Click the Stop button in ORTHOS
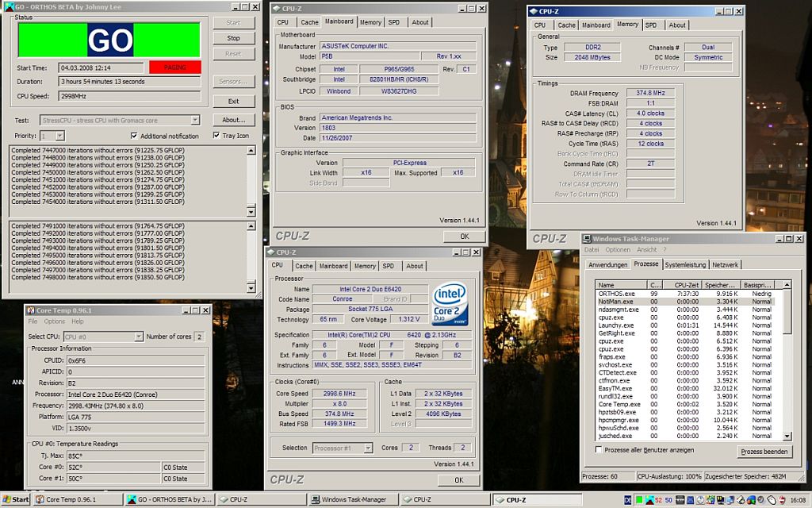This screenshot has height=508, width=812. click(x=234, y=38)
